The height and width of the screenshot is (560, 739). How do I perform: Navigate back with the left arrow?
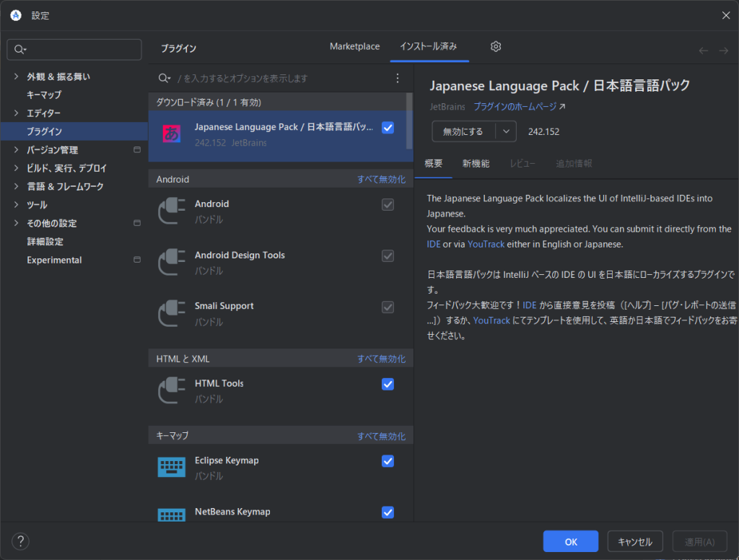(703, 51)
